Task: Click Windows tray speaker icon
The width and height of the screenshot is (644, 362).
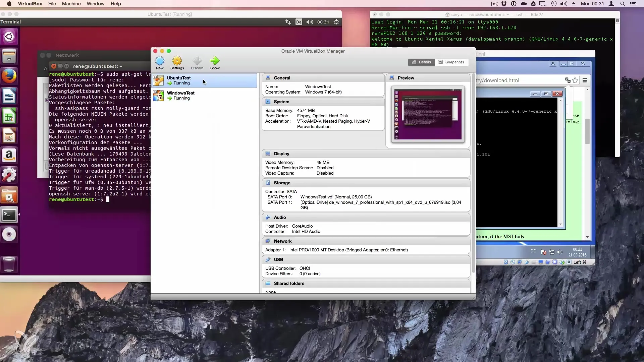Action: 559,252
